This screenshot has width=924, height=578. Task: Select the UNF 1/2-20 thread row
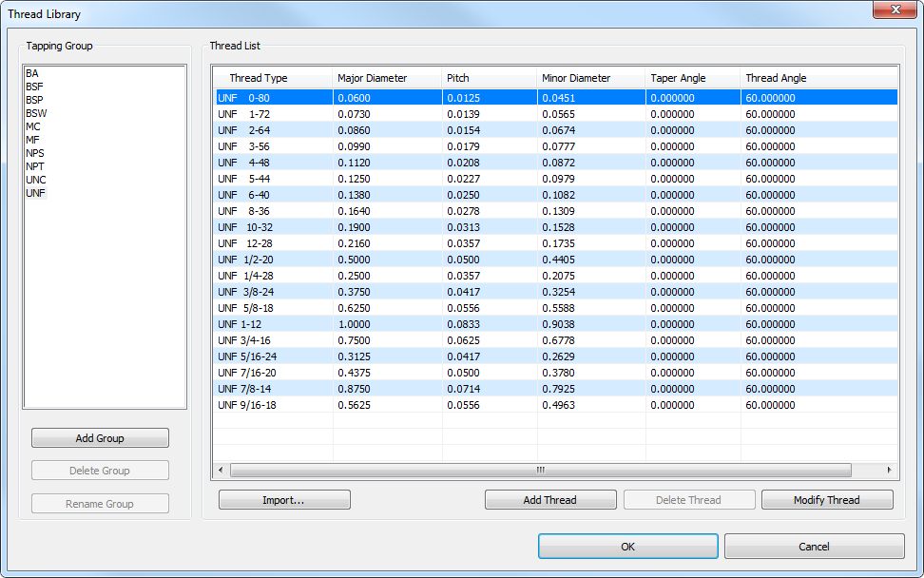click(556, 260)
